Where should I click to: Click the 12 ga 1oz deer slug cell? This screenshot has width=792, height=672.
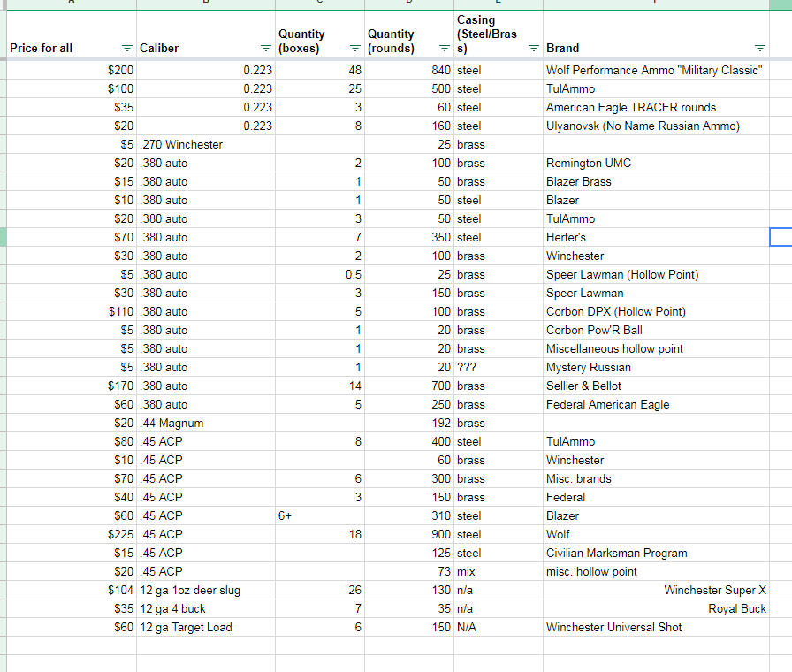(206, 590)
